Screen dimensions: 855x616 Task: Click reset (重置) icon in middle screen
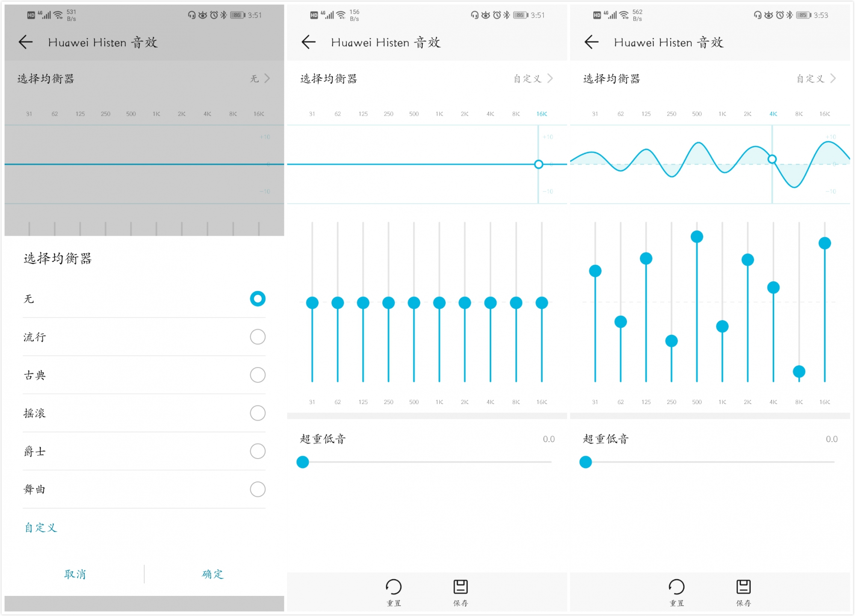393,587
